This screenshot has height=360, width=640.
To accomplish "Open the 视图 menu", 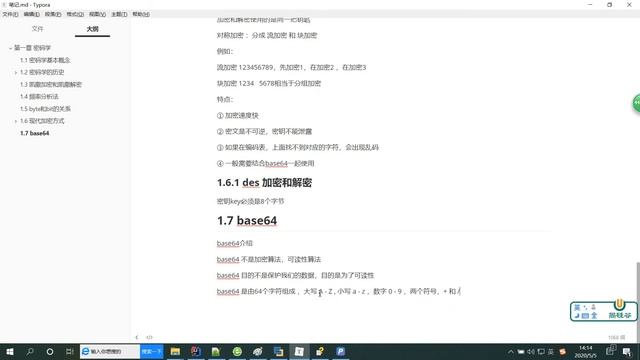I will [x=98, y=14].
